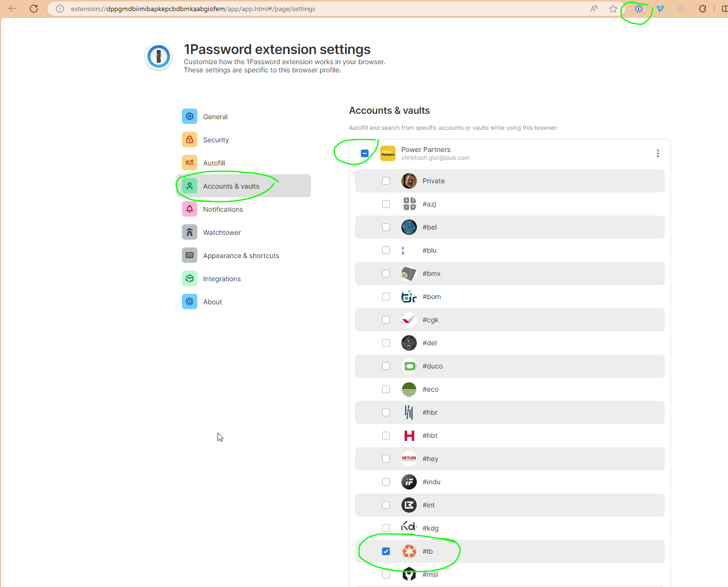Go back with the browser back arrow
This screenshot has height=587, width=728.
click(x=13, y=9)
